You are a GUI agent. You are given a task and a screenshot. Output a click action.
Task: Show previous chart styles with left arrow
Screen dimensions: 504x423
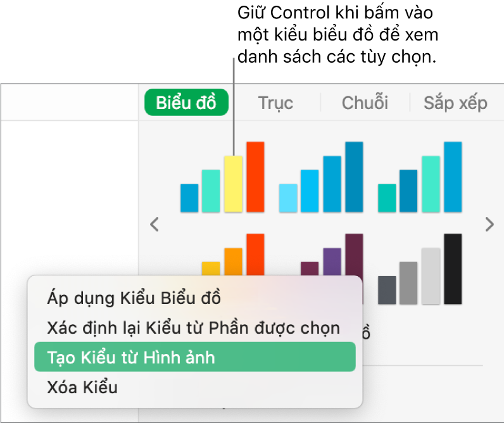click(x=154, y=224)
